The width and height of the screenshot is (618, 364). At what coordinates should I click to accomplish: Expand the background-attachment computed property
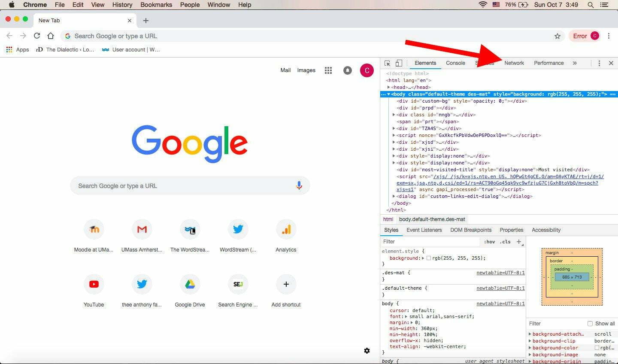[x=530, y=334]
